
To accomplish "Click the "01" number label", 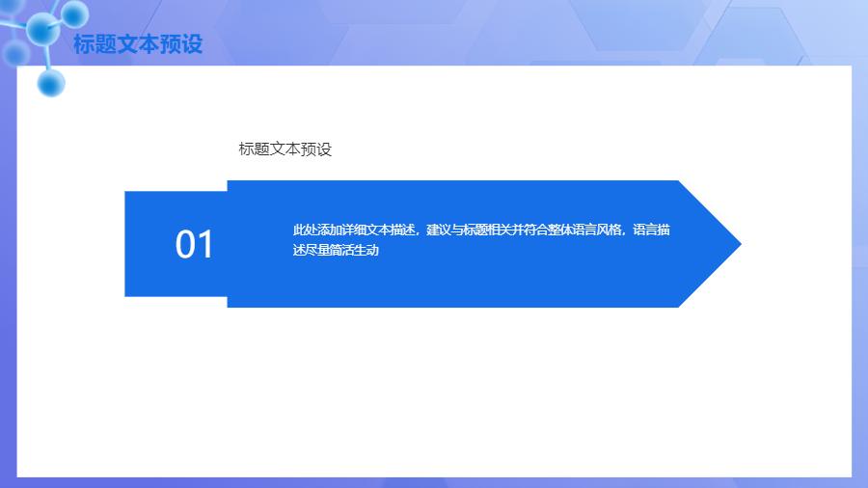I will (194, 245).
